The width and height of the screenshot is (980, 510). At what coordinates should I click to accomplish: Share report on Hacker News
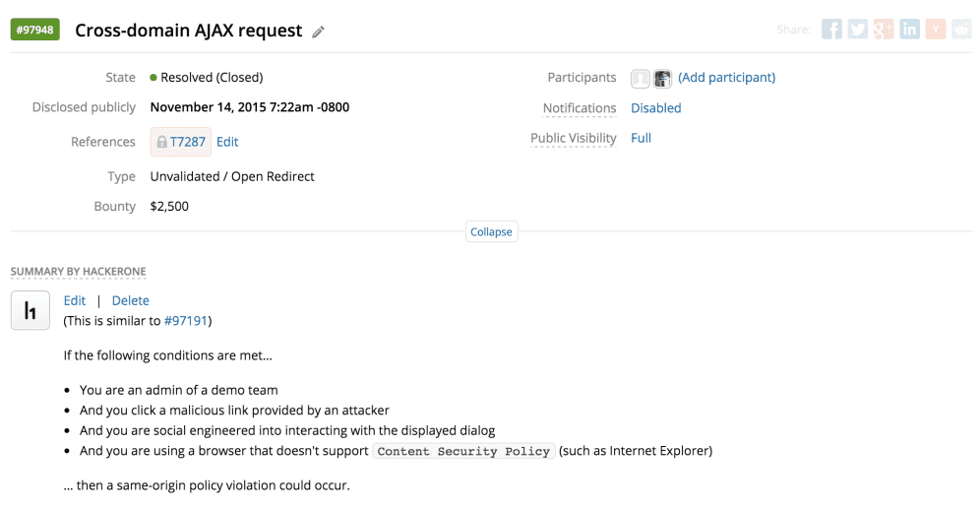pos(935,30)
